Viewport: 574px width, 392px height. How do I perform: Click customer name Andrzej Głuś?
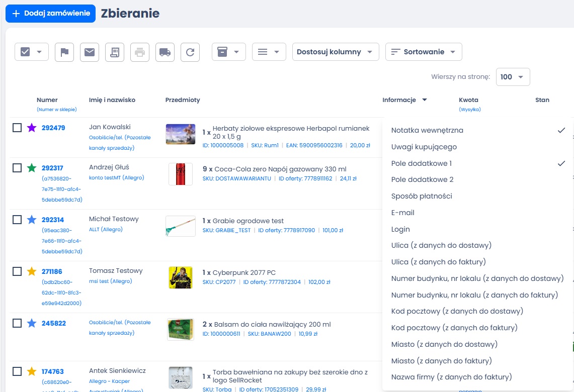coord(109,167)
